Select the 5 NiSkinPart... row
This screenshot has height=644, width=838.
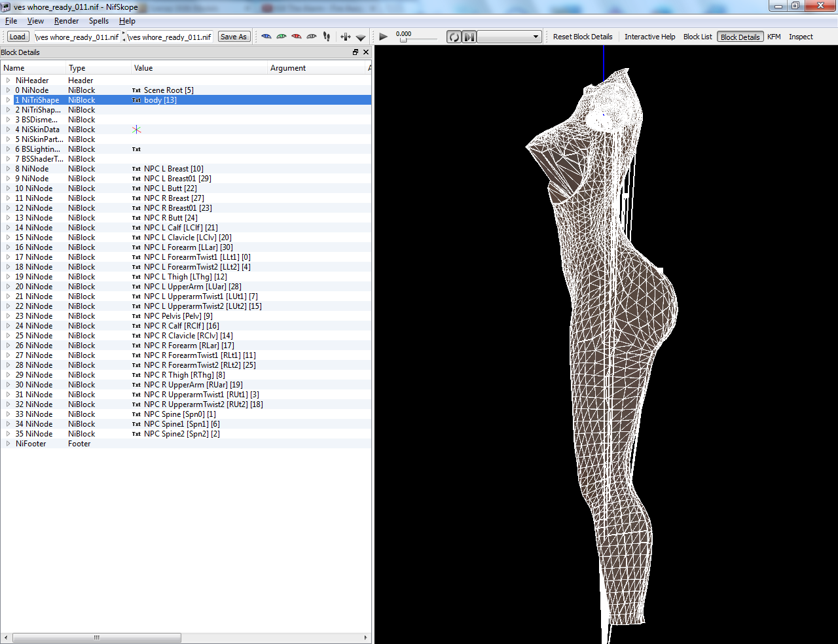click(x=186, y=139)
